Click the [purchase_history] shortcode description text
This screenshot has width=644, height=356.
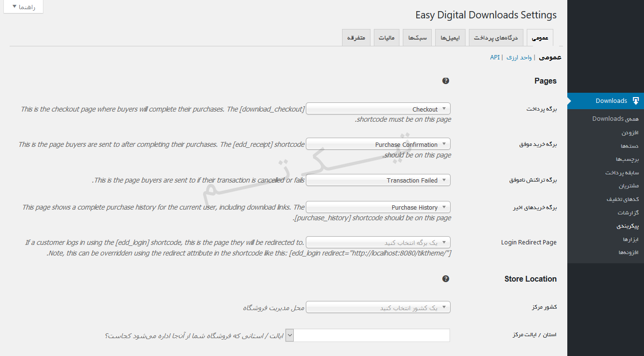(x=236, y=212)
